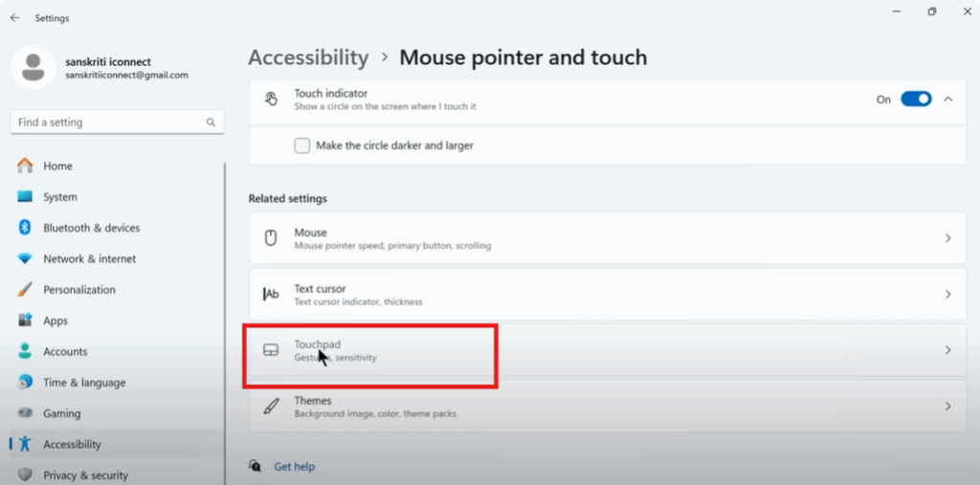Open Themes settings via its chevron

[x=948, y=407]
